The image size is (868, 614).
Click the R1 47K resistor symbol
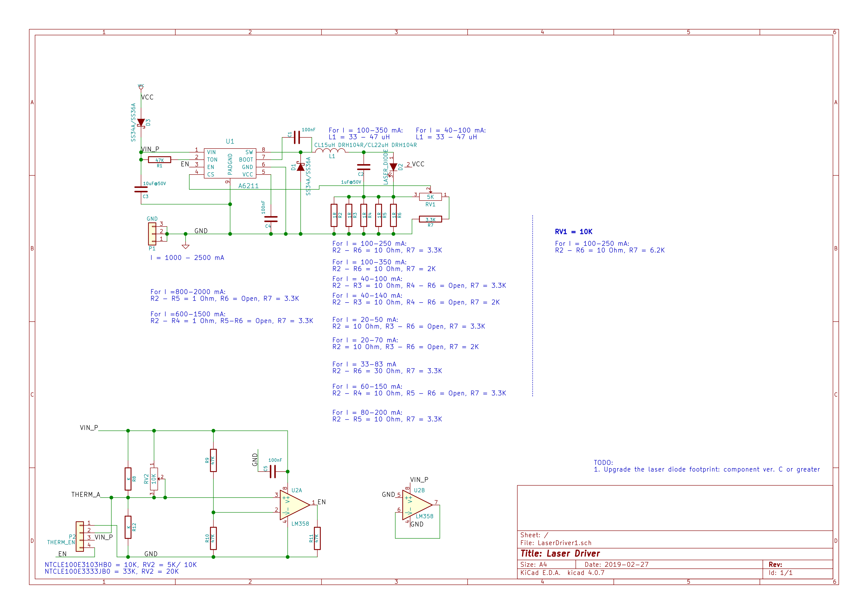tap(160, 160)
